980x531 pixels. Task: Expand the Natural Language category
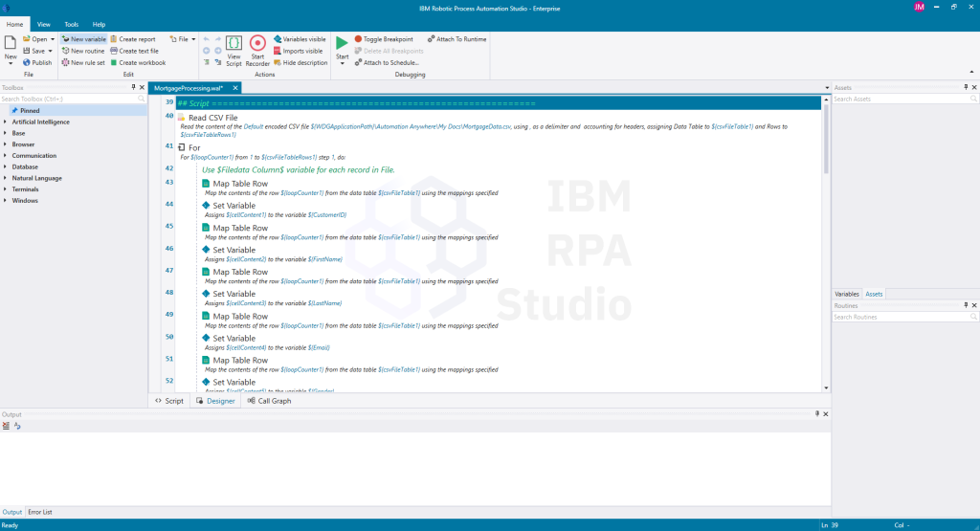pos(6,178)
